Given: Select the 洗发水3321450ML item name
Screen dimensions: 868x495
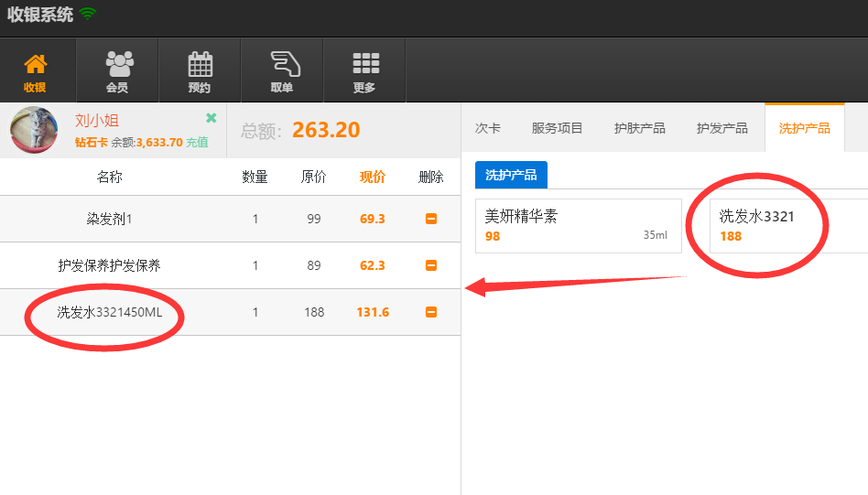Looking at the screenshot, I should pyautogui.click(x=109, y=312).
